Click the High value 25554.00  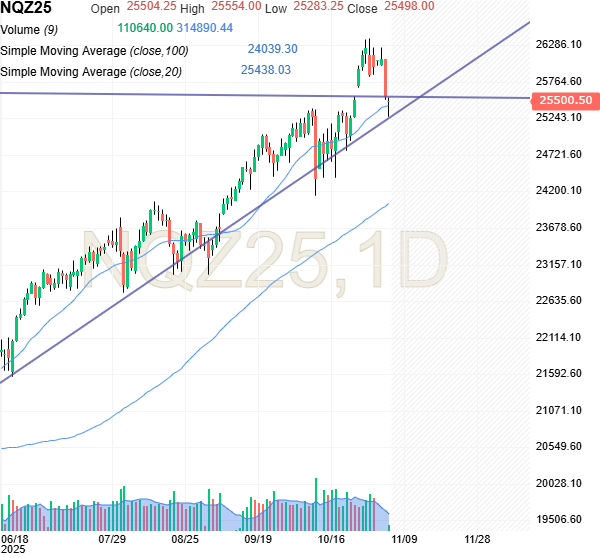click(x=236, y=6)
